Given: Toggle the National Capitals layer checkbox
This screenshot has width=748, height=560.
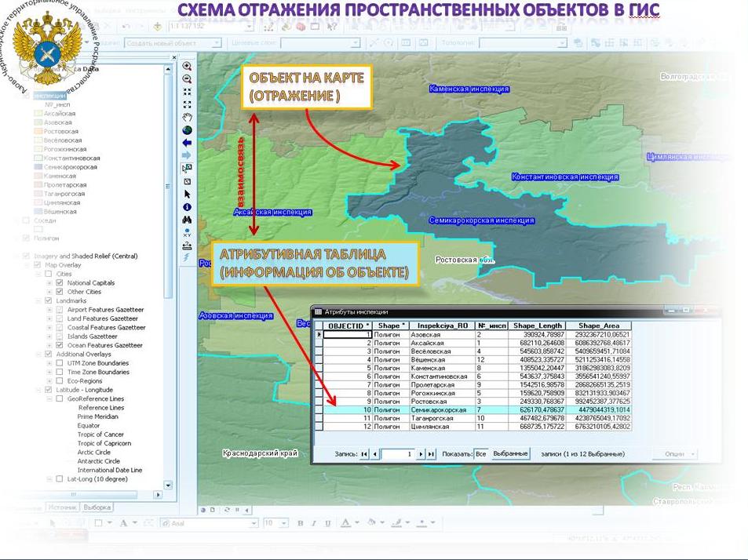Looking at the screenshot, I should [60, 282].
